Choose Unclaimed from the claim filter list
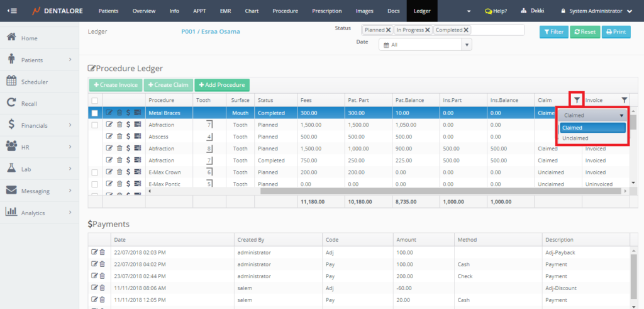 pyautogui.click(x=575, y=138)
